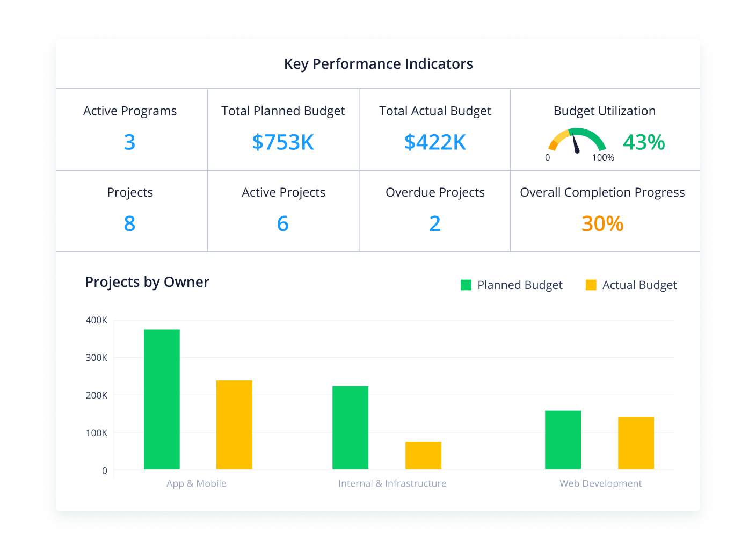Click the App & Mobile axis label

pos(196,483)
